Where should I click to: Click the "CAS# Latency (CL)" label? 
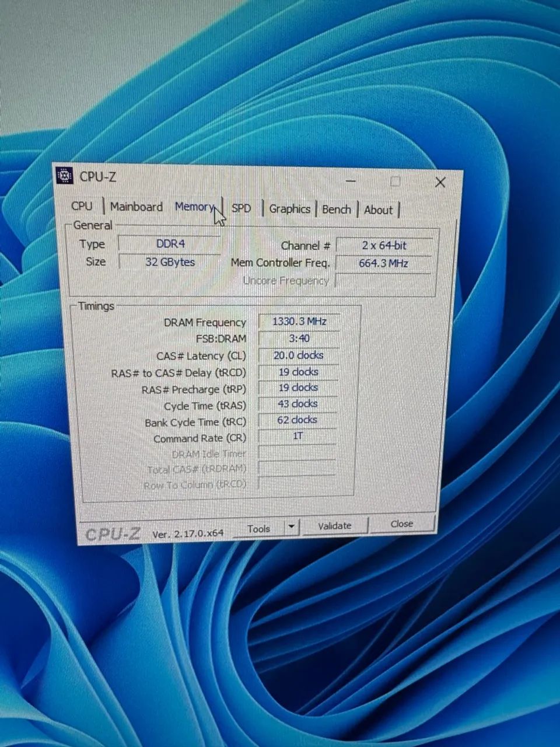click(201, 356)
